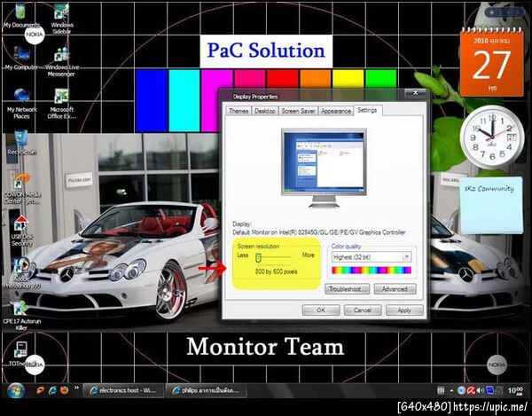Screen dimensions: 532x416
Task: Click the analog clock gadget
Action: coord(492,137)
